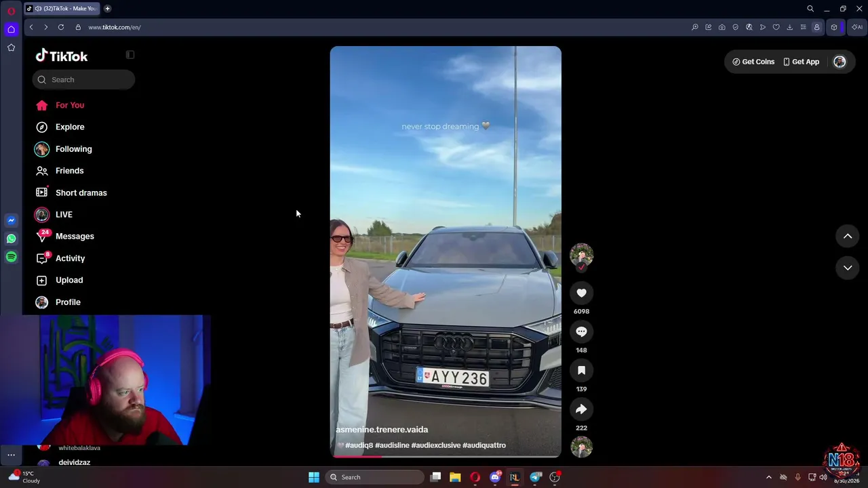Go back in the browser
The image size is (868, 488).
click(31, 27)
